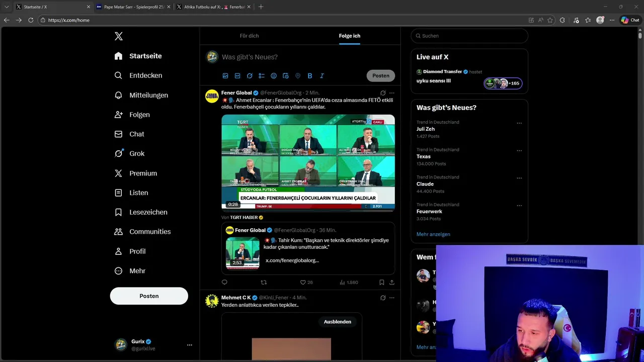Open Profil in sidebar

pos(130,251)
